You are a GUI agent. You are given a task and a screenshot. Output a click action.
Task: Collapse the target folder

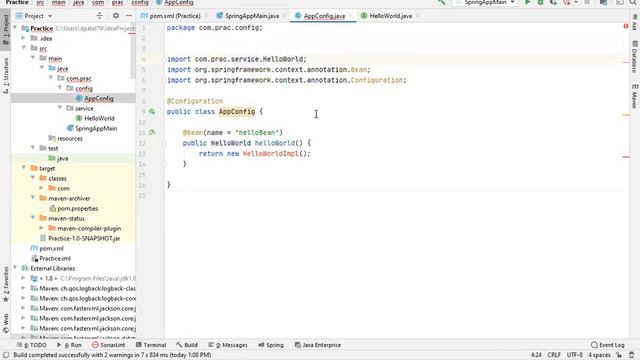point(24,168)
